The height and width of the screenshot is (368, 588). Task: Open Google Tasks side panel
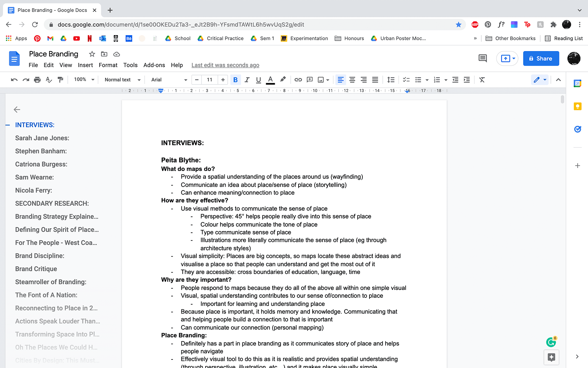577,129
